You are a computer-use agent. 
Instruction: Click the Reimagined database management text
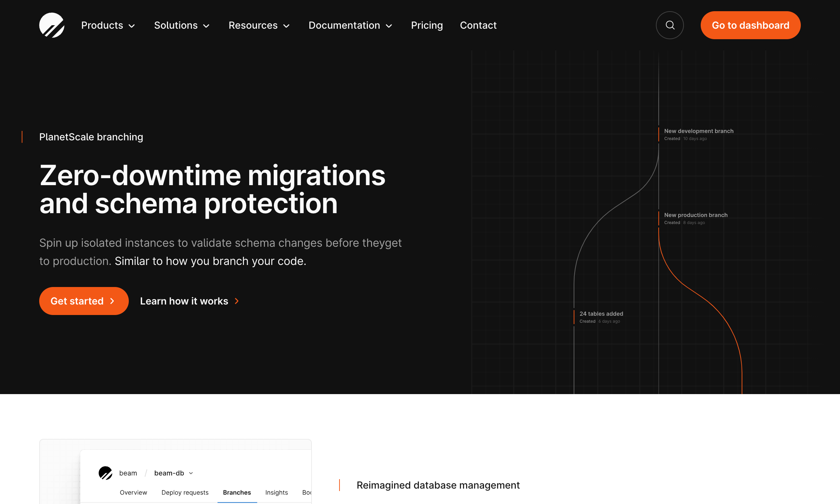pyautogui.click(x=438, y=485)
